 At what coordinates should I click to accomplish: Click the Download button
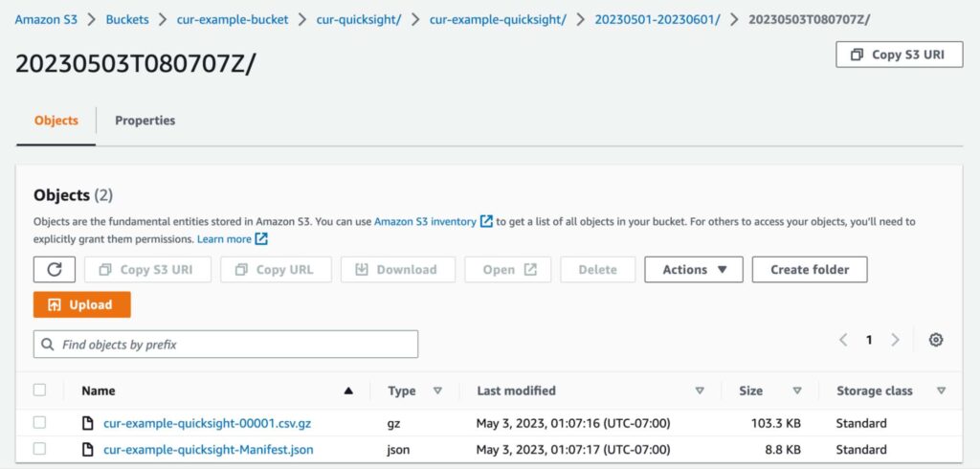397,270
